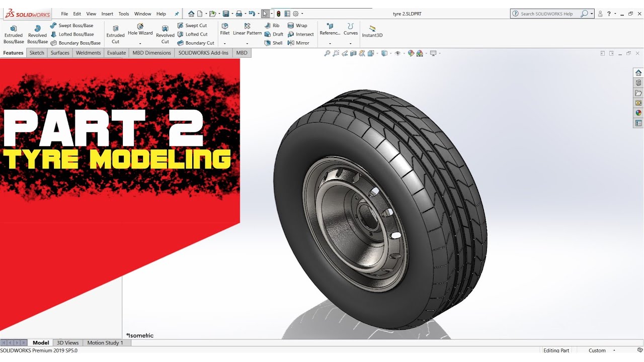
Task: Switch to SOLIDWORKS Add-Ins tab
Action: pos(203,53)
